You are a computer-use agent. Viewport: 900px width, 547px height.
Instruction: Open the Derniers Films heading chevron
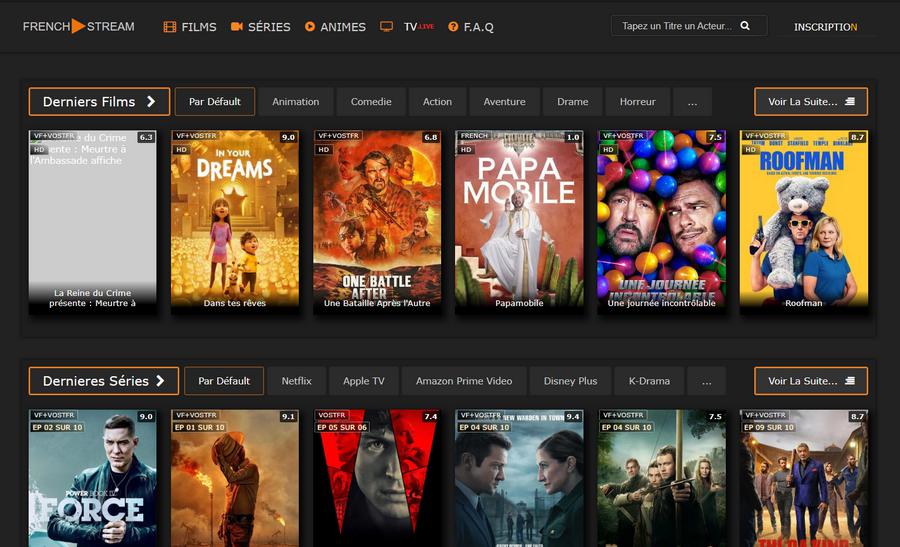pyautogui.click(x=151, y=102)
